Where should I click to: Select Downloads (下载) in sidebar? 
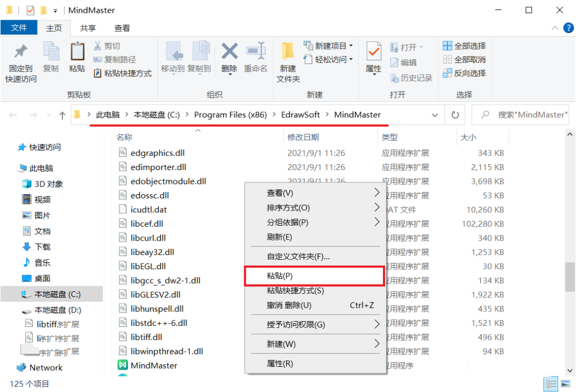36,247
